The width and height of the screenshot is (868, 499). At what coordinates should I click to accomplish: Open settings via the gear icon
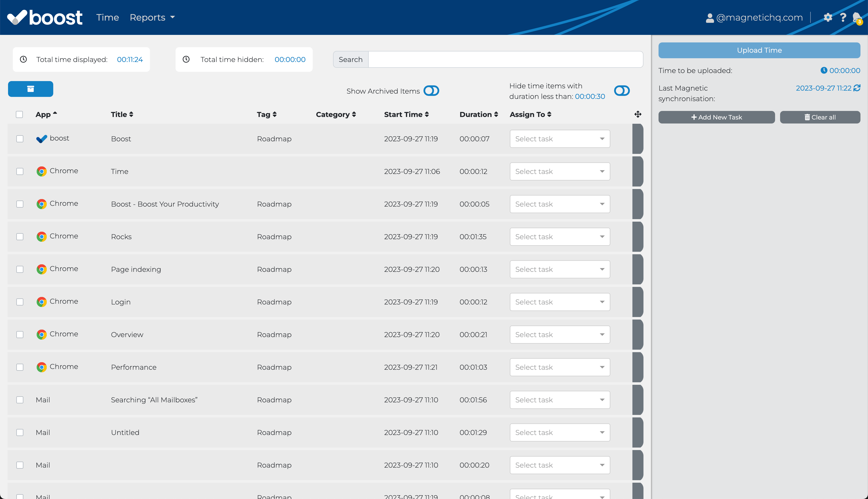click(828, 17)
